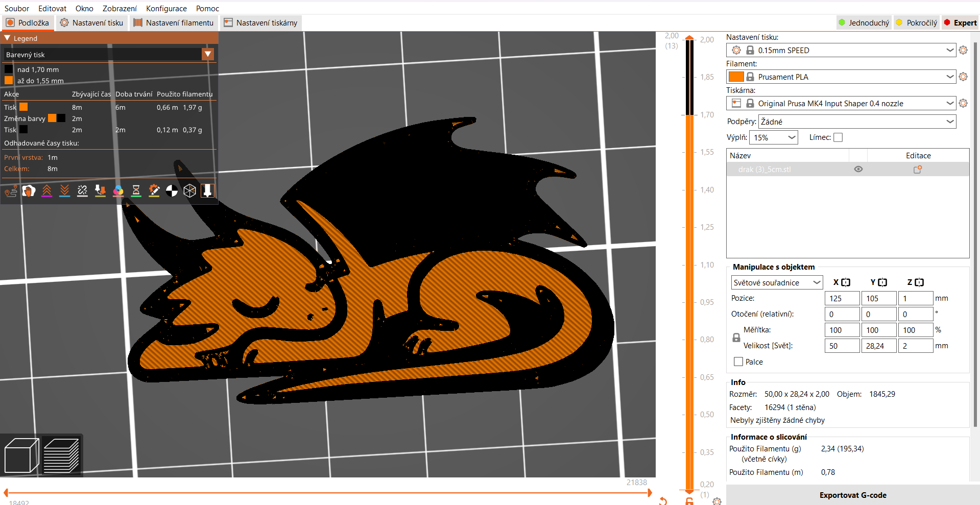This screenshot has width=980, height=505.
Task: Select Pokročilý mode
Action: 917,22
